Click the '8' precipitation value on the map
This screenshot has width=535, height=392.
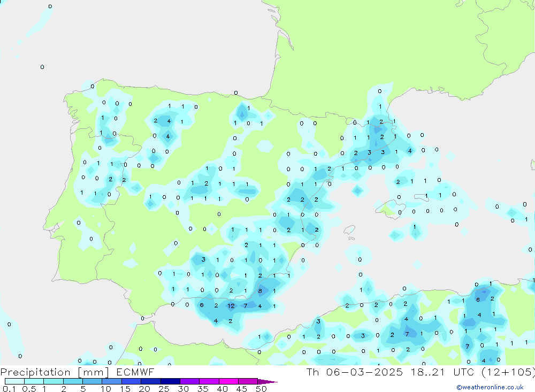[x=260, y=291]
